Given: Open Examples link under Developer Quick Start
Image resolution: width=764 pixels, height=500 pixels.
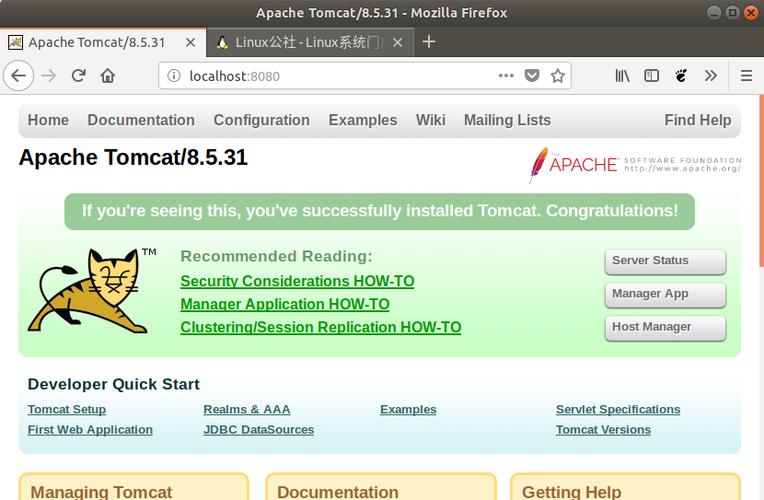Looking at the screenshot, I should 408,409.
